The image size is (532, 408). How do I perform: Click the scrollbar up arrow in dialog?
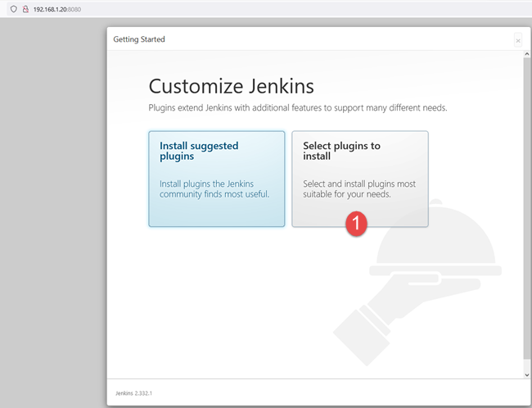click(526, 54)
